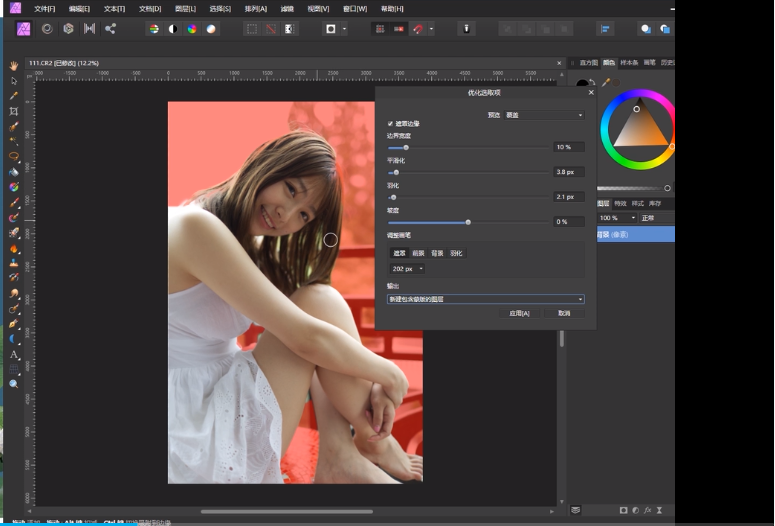Image resolution: width=775 pixels, height=526 pixels.
Task: Click the 边界宽度 slider handle
Action: [x=406, y=148]
